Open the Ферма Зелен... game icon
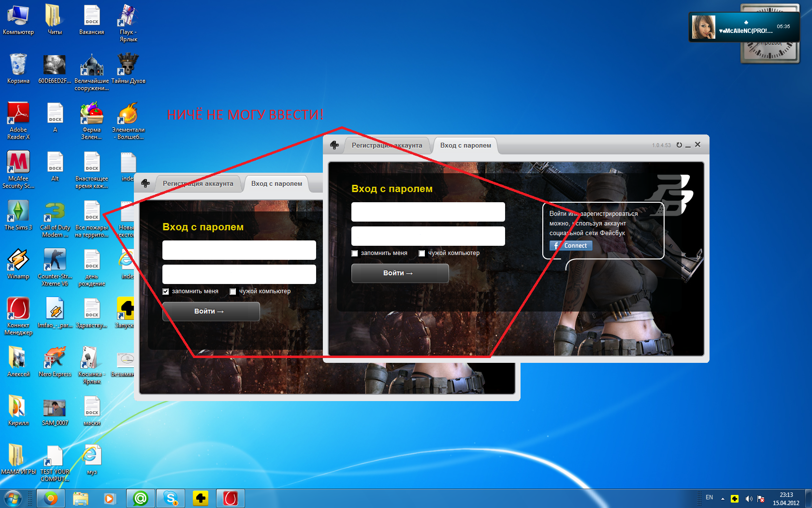This screenshot has width=812, height=508. 91,121
